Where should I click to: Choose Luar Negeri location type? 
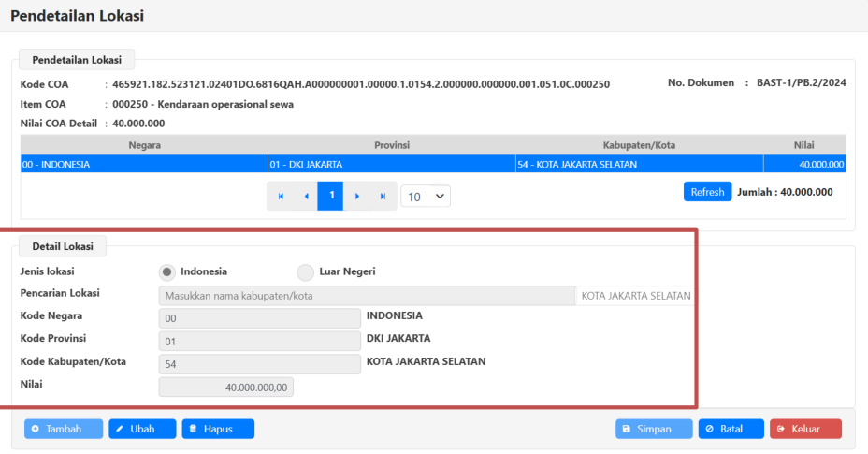[306, 272]
